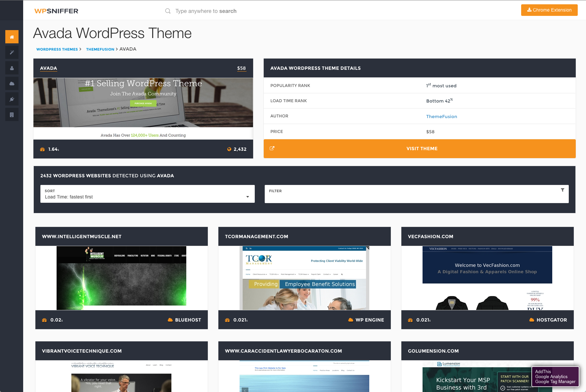Open the cloud hosting sidebar icon
The height and width of the screenshot is (392, 586).
12,83
